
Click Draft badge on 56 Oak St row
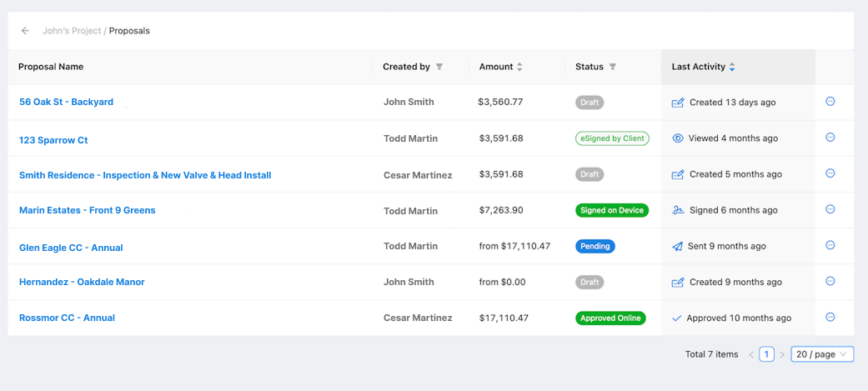[x=590, y=103]
